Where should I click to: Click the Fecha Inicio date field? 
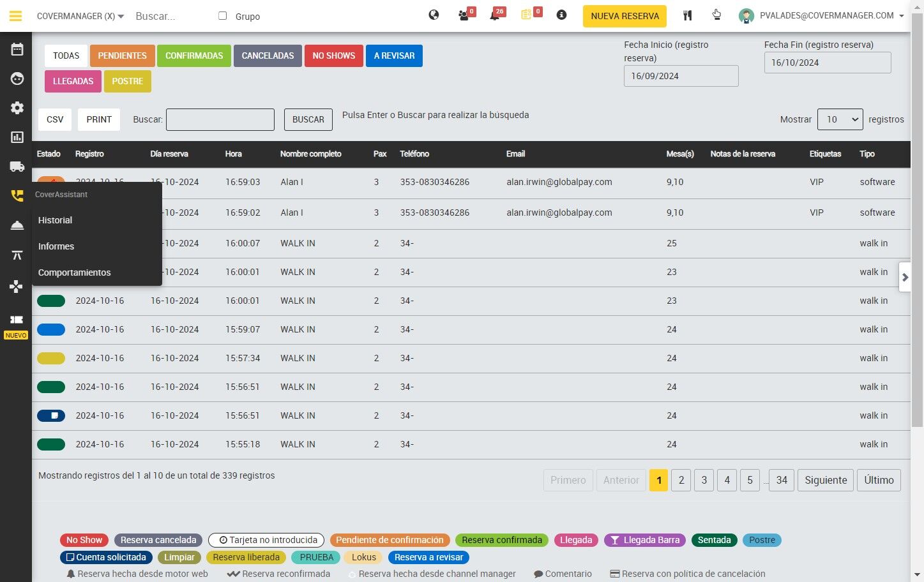(681, 76)
